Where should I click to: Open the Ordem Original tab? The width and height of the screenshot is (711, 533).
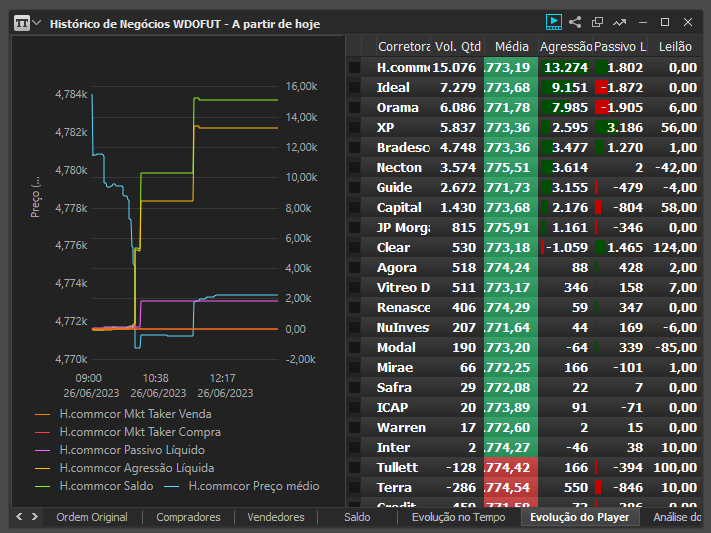click(x=92, y=517)
